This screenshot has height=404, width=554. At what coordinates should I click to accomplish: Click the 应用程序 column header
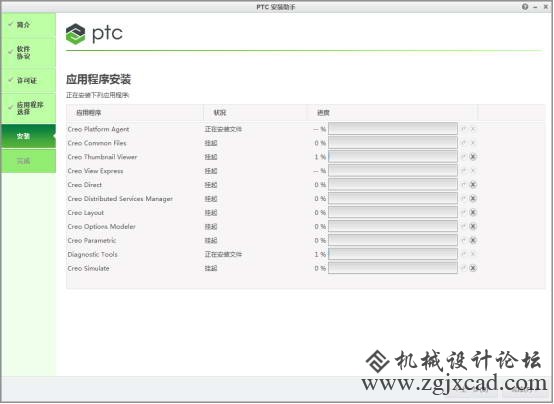coord(135,113)
